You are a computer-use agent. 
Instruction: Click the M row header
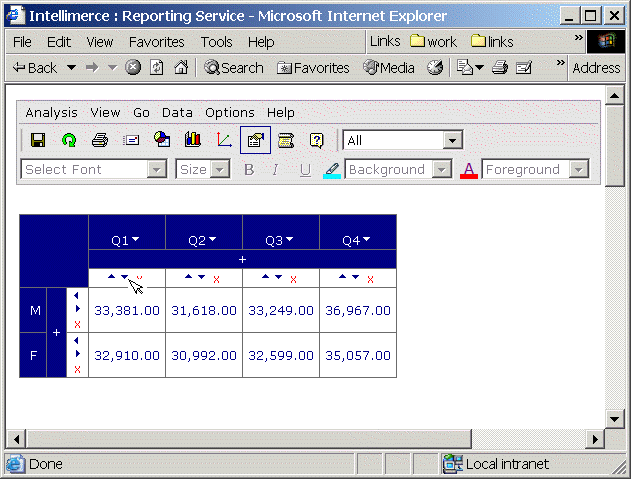33,310
